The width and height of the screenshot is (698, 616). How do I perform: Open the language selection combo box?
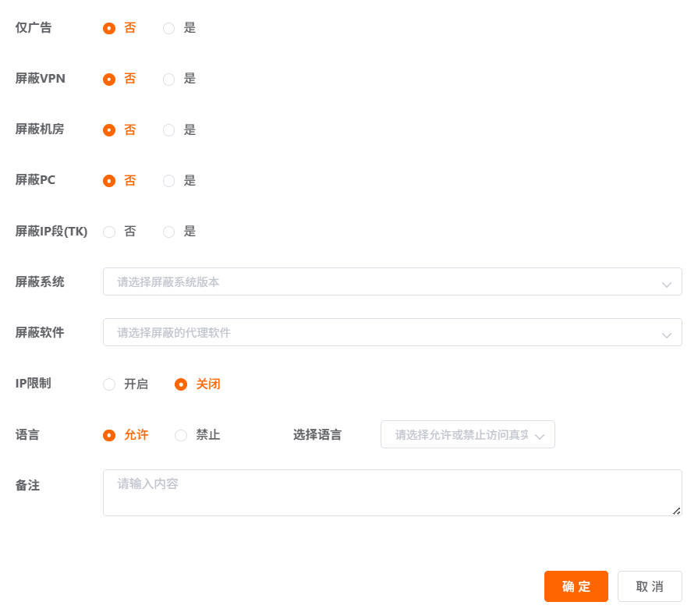click(x=460, y=434)
